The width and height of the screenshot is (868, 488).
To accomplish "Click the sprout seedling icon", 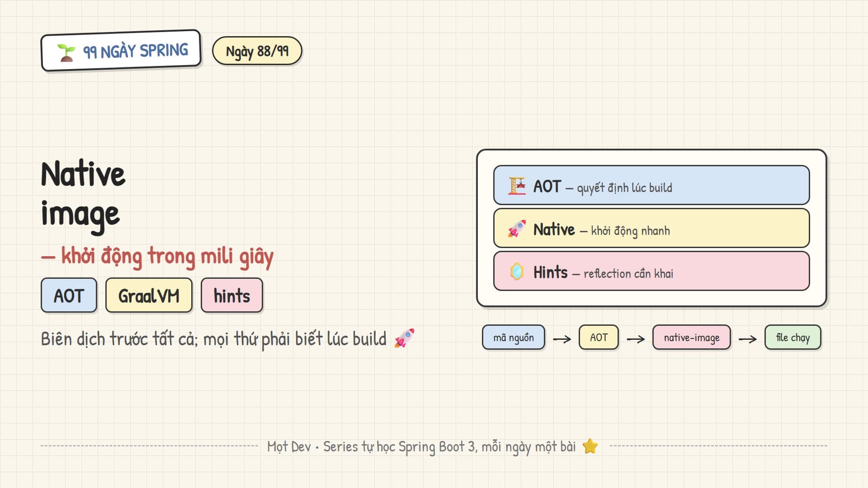I will (x=66, y=53).
